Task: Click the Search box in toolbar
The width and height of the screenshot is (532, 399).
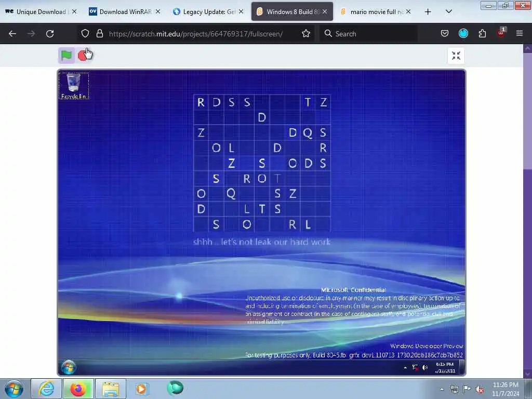Action: [x=368, y=34]
